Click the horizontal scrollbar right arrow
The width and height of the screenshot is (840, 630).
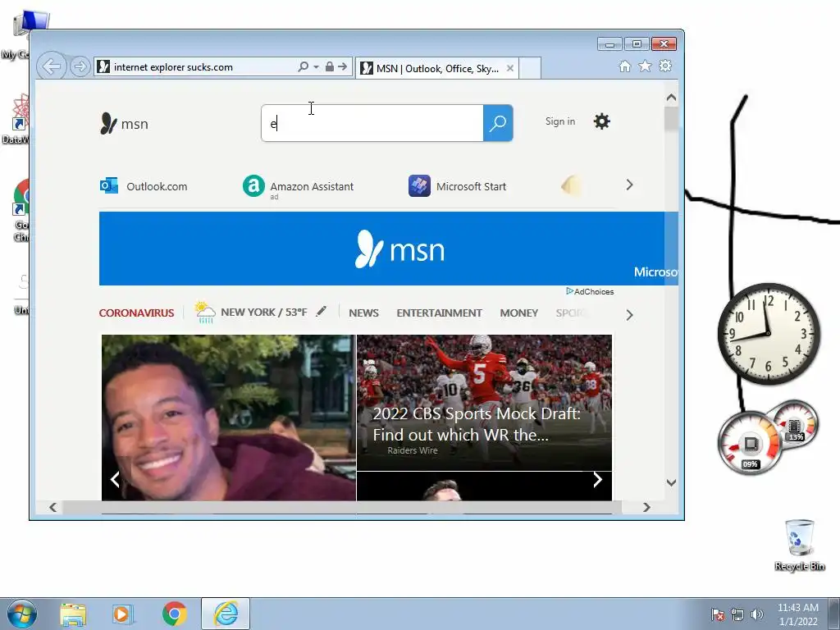(646, 507)
